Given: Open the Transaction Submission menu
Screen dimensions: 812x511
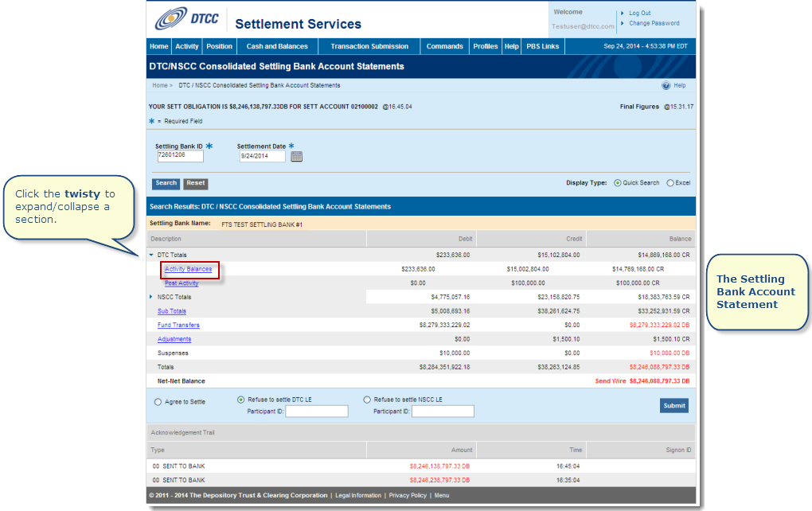Looking at the screenshot, I should tap(369, 46).
